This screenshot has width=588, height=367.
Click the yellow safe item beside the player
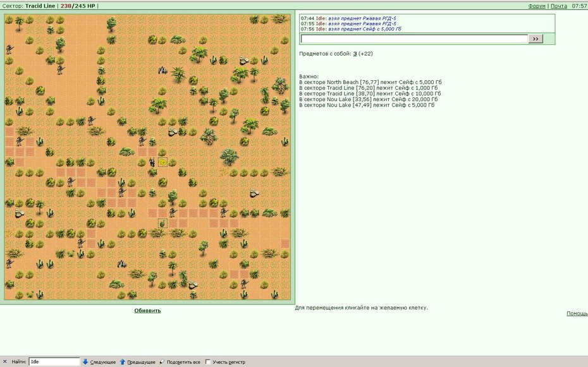(x=162, y=162)
